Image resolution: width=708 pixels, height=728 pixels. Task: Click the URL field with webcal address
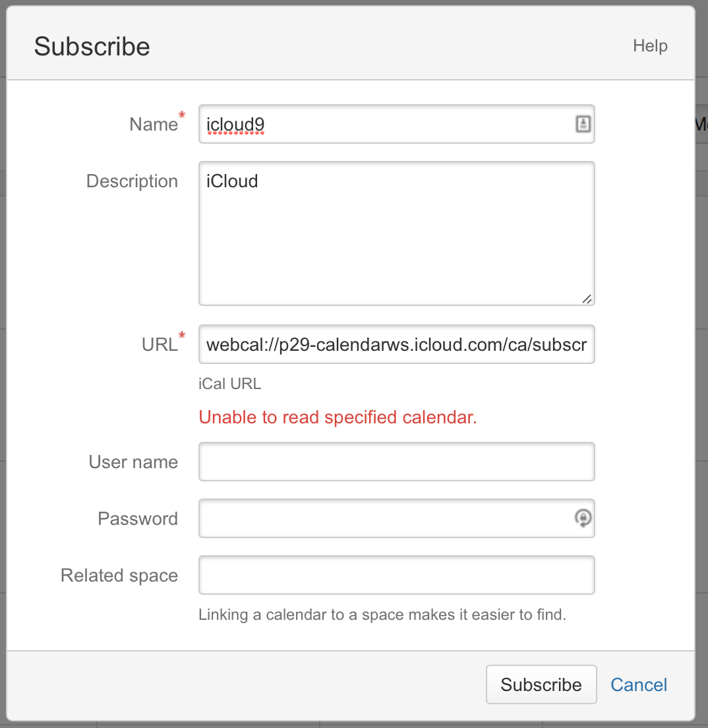click(396, 344)
